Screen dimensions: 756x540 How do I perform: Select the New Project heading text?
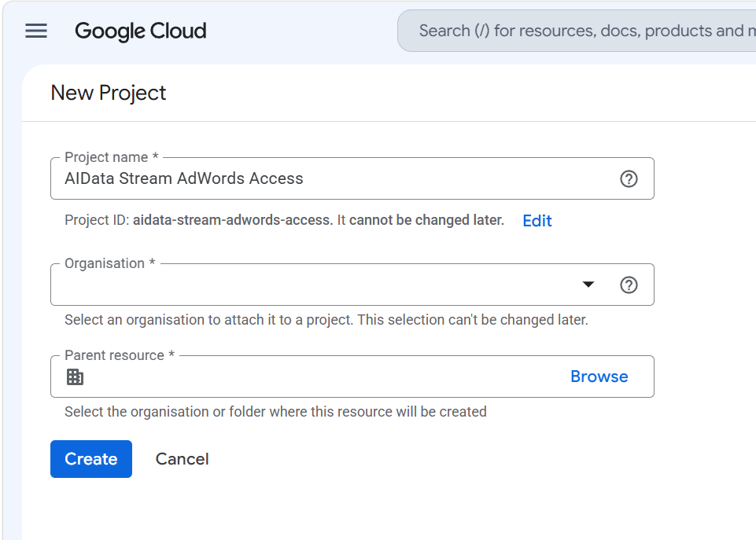pos(109,93)
